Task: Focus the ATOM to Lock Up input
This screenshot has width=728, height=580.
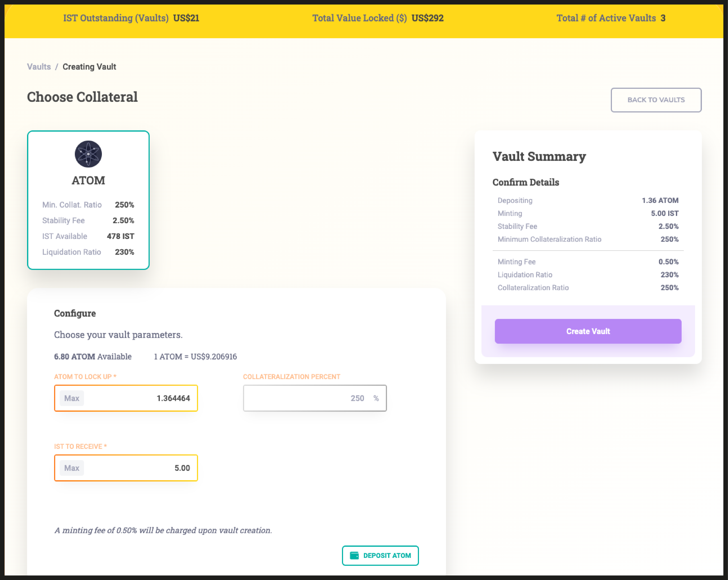Action: (142, 398)
